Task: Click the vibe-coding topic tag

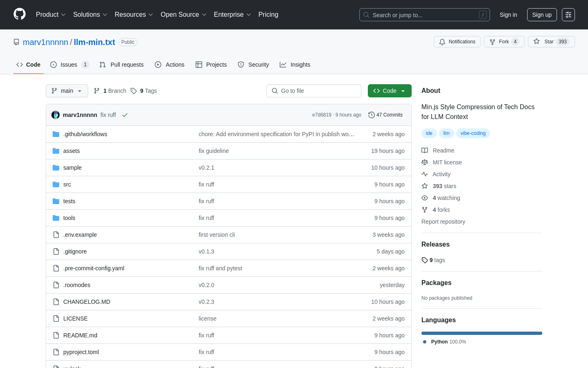Action: pos(473,133)
